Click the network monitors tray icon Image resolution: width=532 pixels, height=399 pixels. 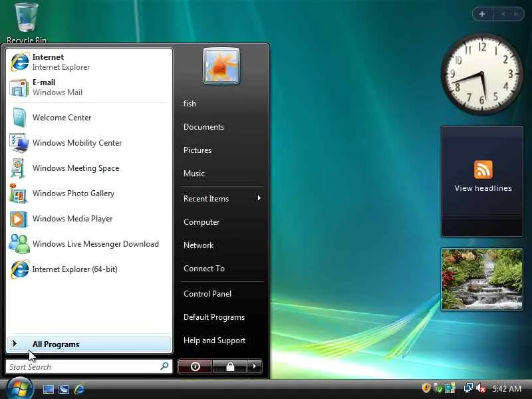tap(469, 388)
